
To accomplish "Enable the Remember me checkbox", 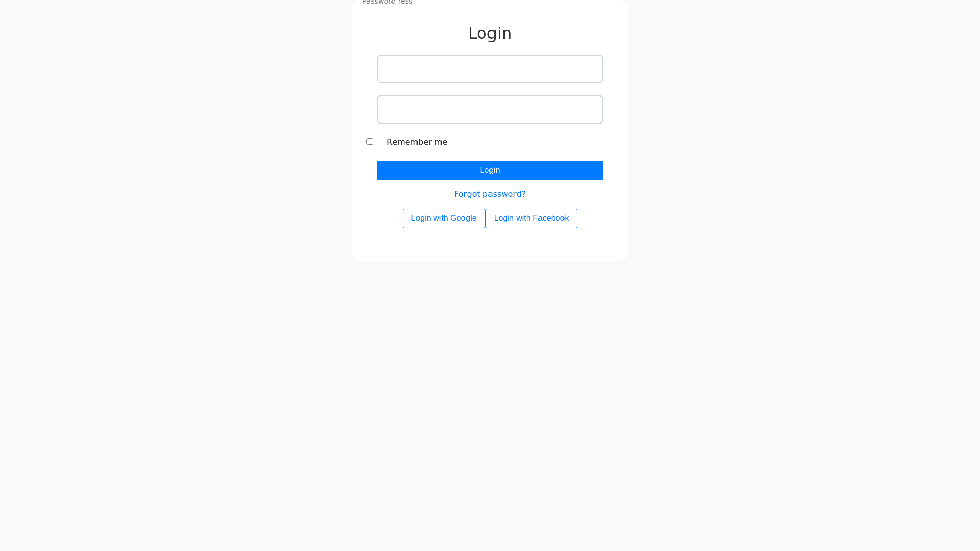I will coord(370,141).
